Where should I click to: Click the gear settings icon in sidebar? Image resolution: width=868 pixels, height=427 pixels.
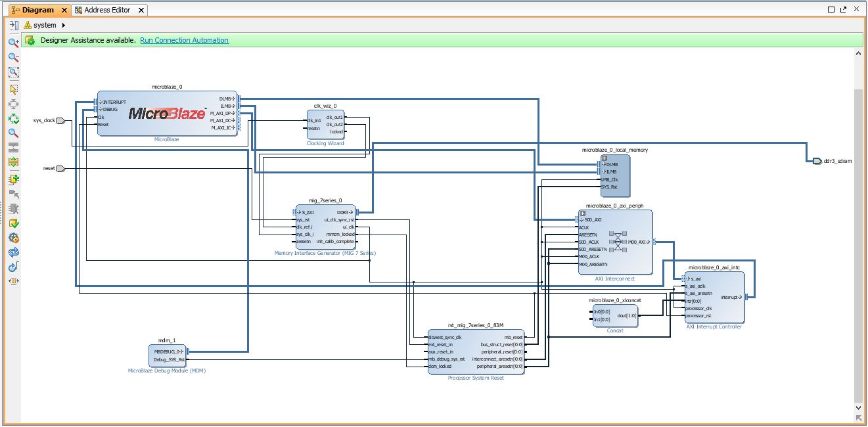click(13, 238)
